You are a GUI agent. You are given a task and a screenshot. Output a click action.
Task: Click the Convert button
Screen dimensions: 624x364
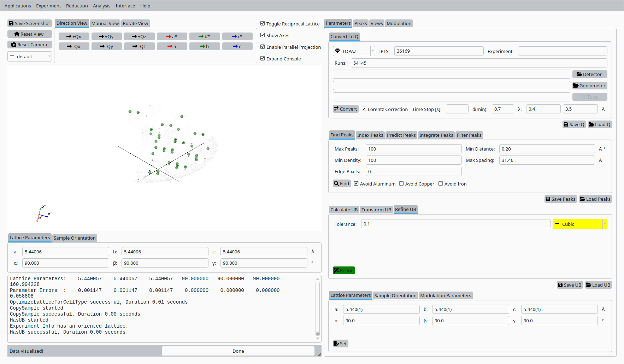pyautogui.click(x=346, y=109)
